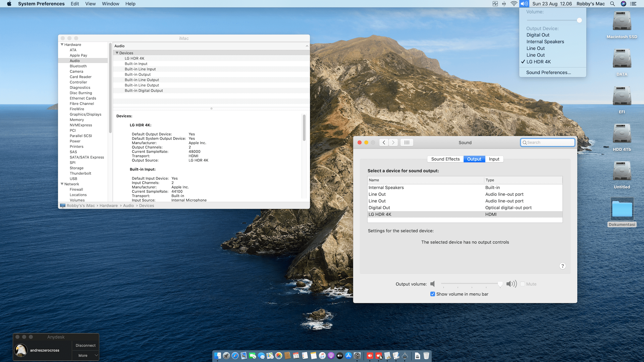Image resolution: width=644 pixels, height=362 pixels.
Task: Open Spotlight search in the menu bar
Action: 612,4
